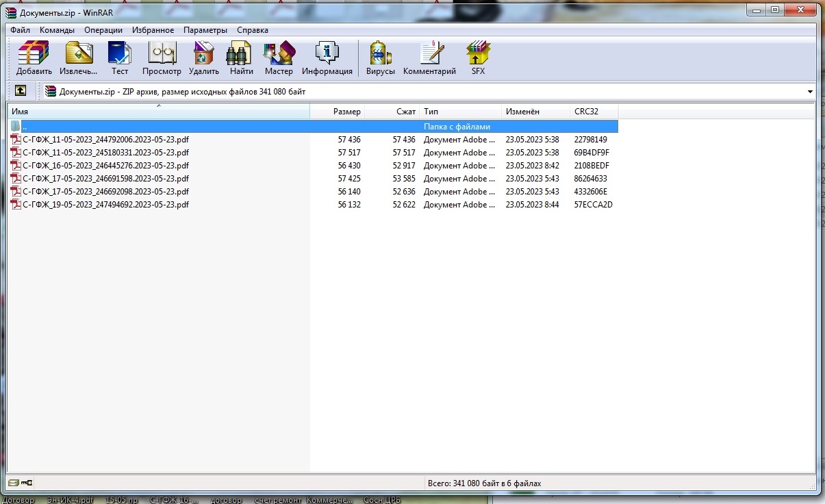
Task: Launch the Мастер (Wizard) tool
Action: coord(279,58)
